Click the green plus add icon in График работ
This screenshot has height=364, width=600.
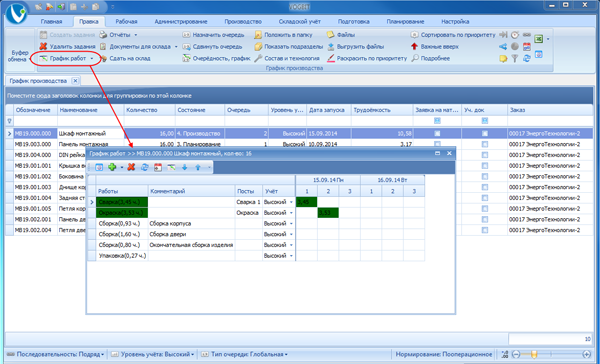[112, 167]
